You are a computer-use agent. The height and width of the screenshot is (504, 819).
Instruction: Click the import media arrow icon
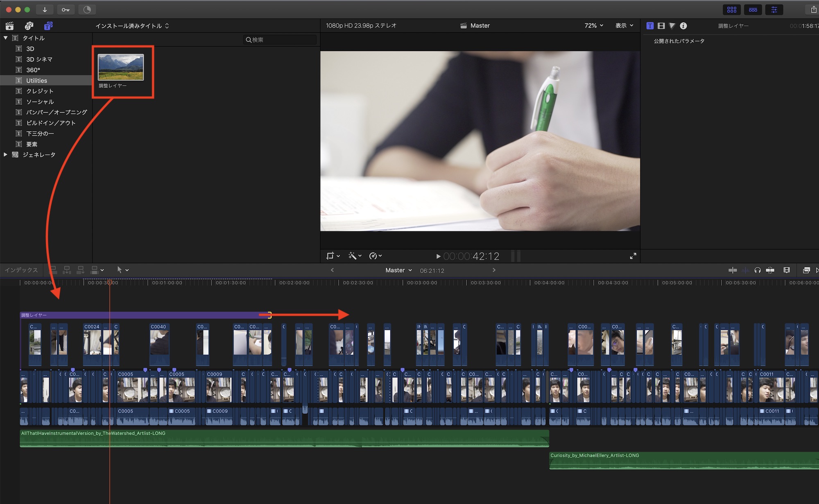[45, 9]
